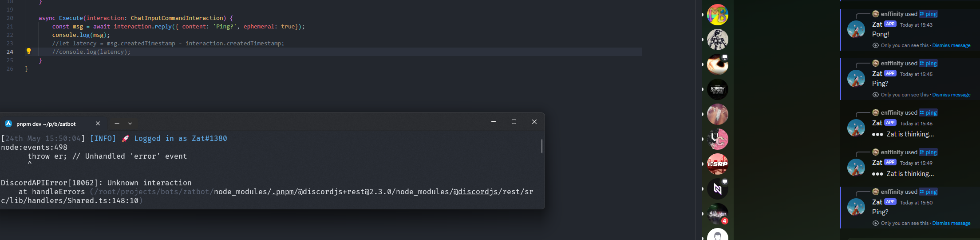The height and width of the screenshot is (240, 980).
Task: Click the lightbulb quick-fix icon on line 24
Action: coord(28,51)
